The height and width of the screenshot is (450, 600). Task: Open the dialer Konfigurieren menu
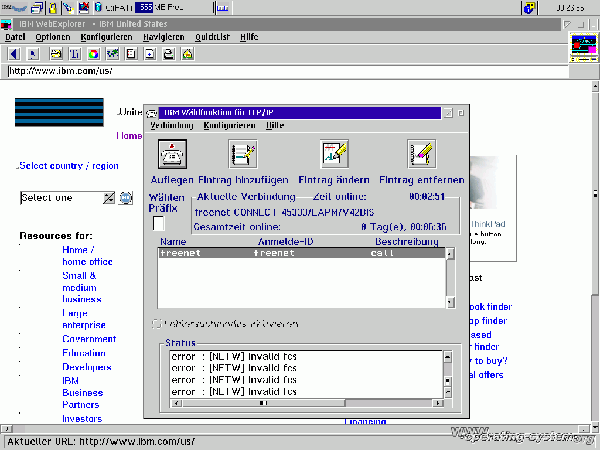pos(230,126)
